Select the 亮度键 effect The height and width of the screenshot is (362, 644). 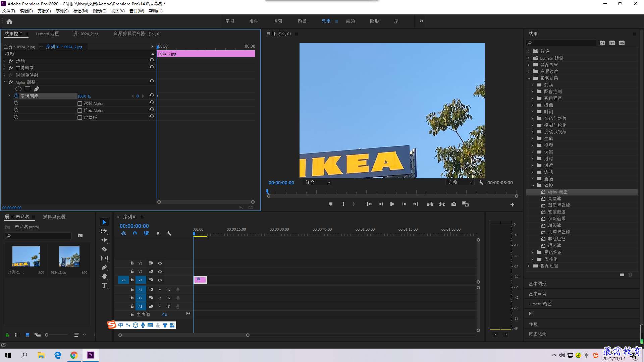(554, 199)
